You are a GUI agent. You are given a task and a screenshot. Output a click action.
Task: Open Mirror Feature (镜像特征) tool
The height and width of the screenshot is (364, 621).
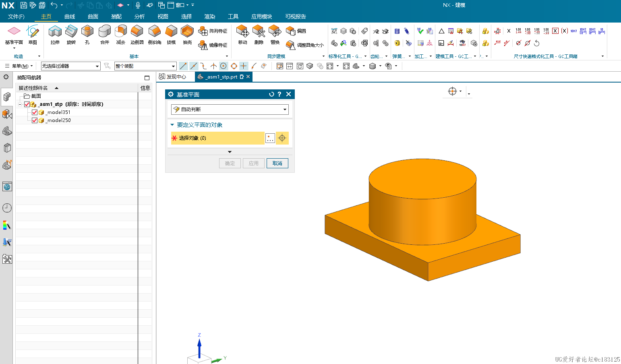[213, 45]
